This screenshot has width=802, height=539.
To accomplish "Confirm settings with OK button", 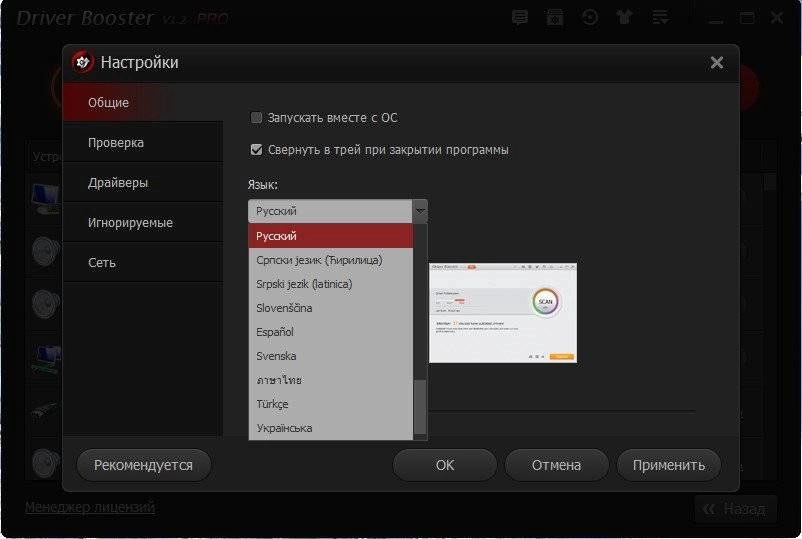I will point(444,465).
